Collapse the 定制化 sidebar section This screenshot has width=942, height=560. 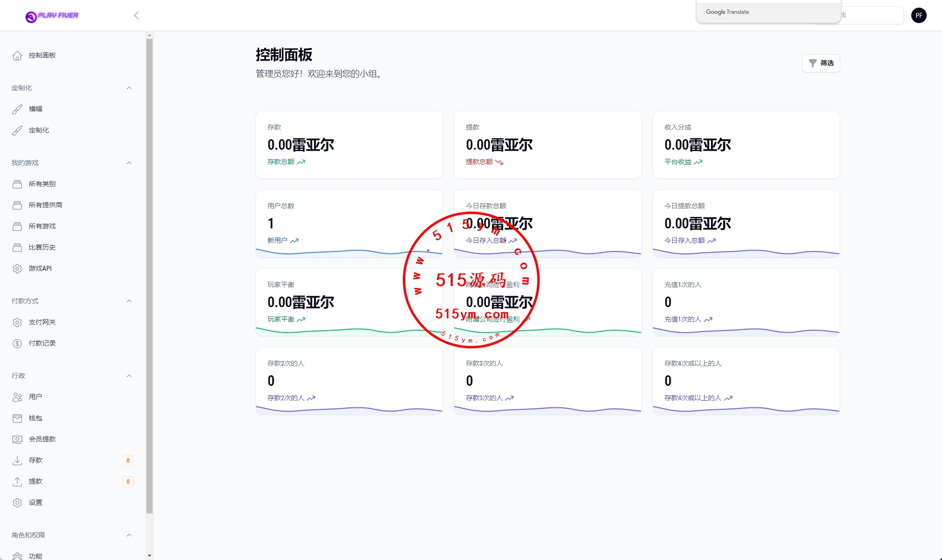click(x=129, y=88)
